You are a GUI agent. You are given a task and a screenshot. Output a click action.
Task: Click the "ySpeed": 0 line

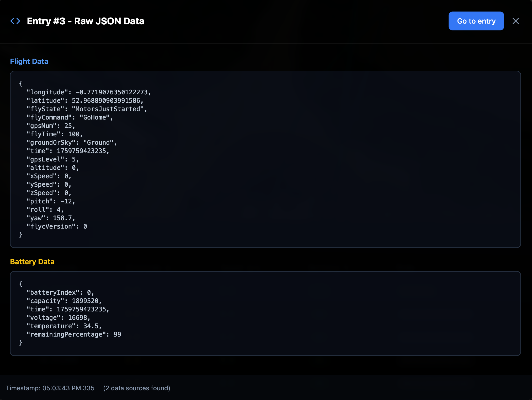click(49, 185)
